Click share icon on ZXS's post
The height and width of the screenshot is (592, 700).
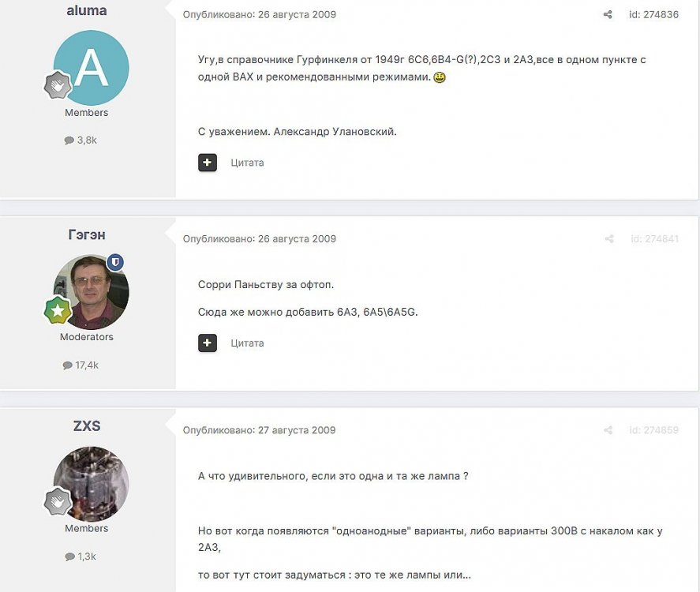[x=608, y=430]
